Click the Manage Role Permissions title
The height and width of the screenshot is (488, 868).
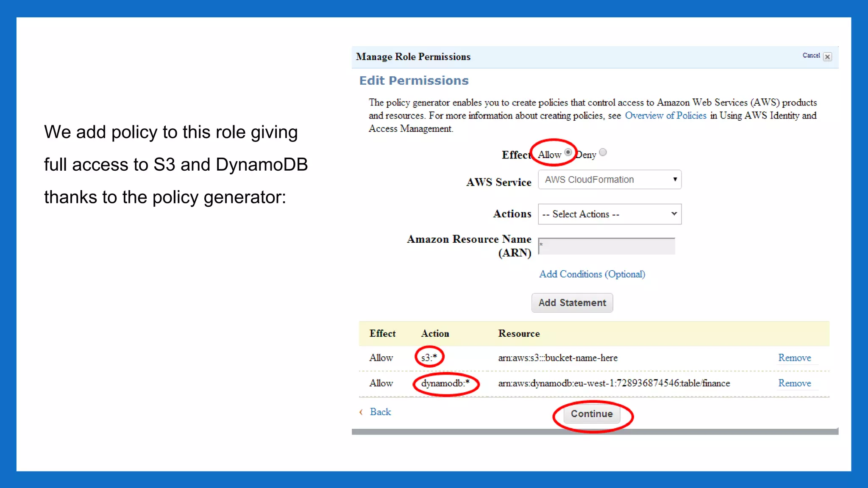click(x=413, y=57)
